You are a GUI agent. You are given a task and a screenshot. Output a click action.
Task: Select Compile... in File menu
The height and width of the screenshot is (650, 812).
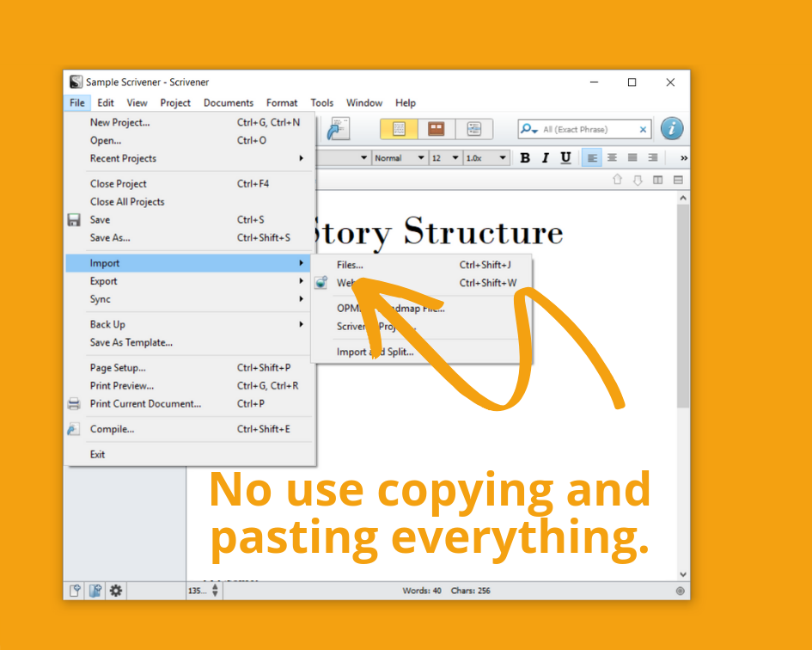click(x=190, y=429)
